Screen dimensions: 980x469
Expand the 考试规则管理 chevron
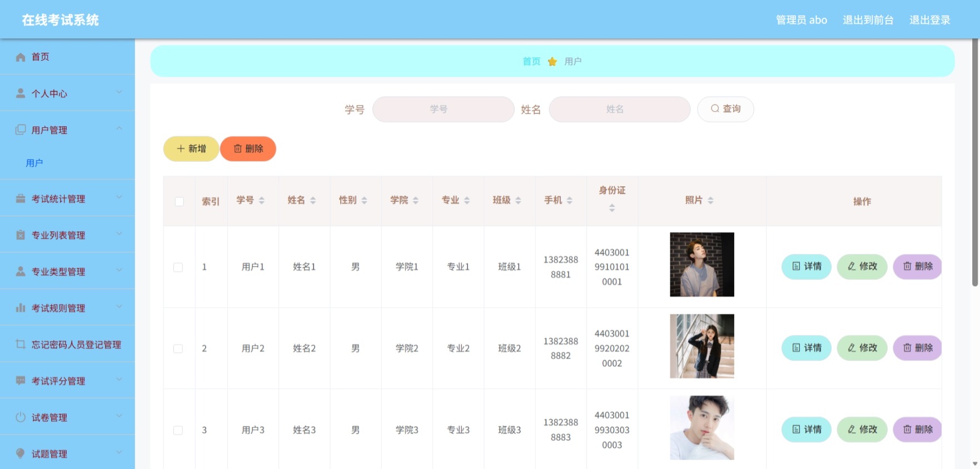point(119,307)
